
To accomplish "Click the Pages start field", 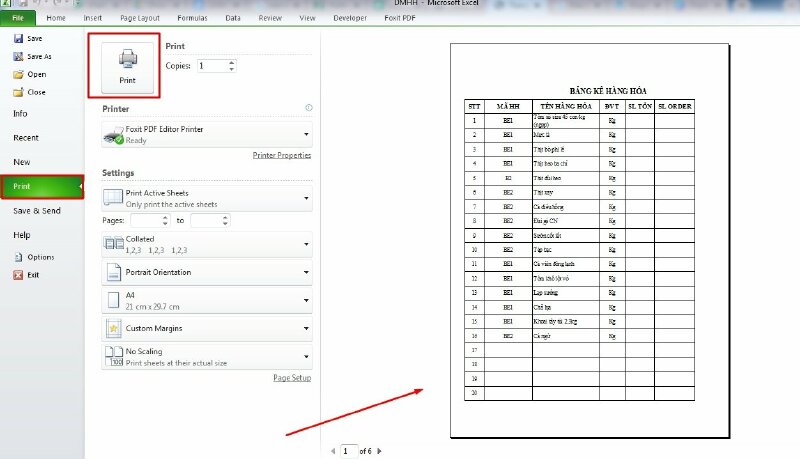I will tap(146, 220).
